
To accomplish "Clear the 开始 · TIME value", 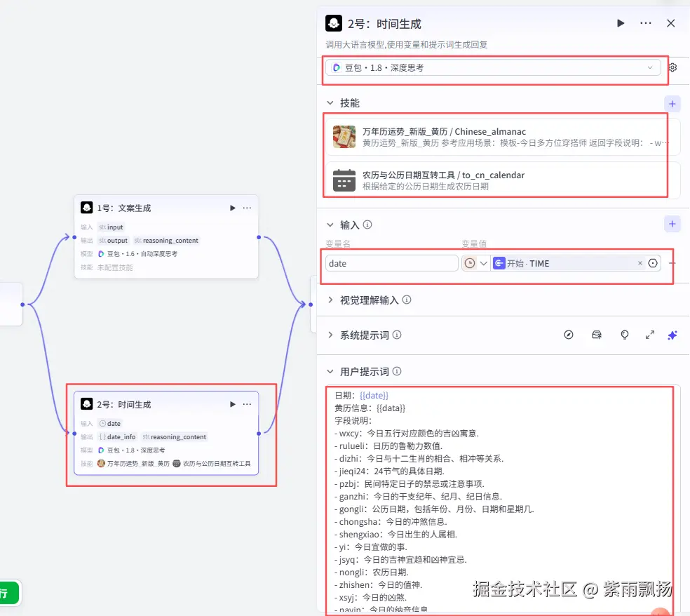I will [640, 263].
